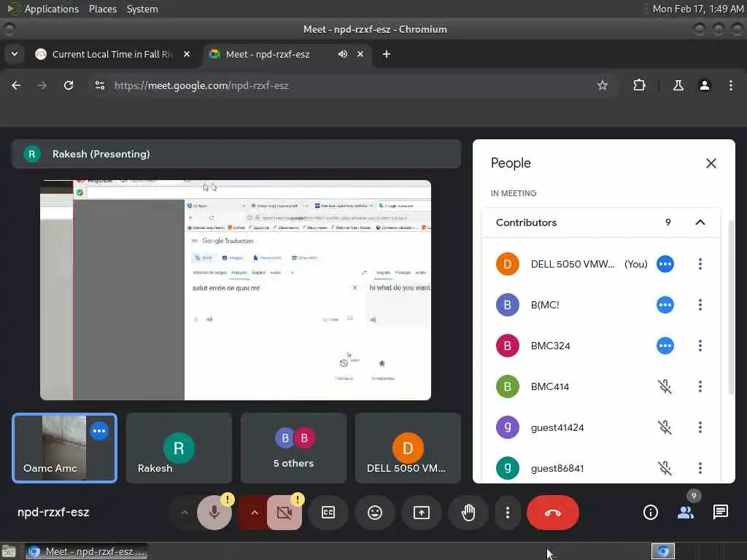
Task: Turn on captions with the CC button
Action: tap(328, 513)
